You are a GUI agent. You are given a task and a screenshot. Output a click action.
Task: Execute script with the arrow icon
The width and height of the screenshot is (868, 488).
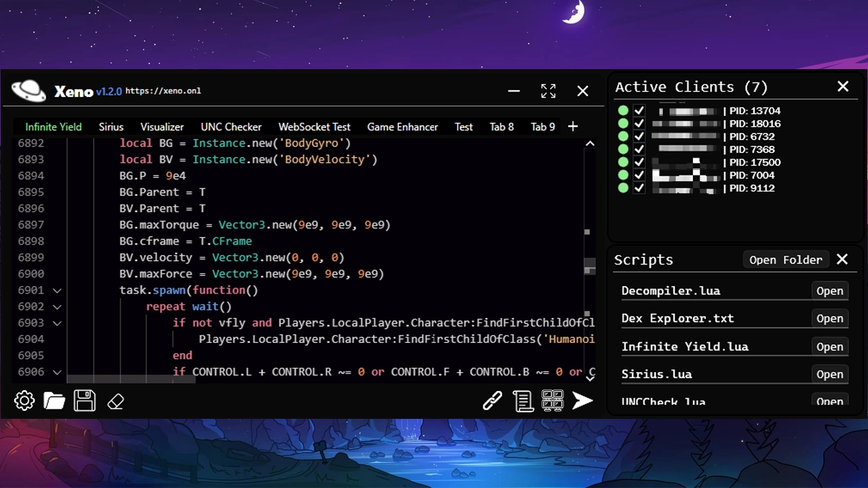point(583,401)
